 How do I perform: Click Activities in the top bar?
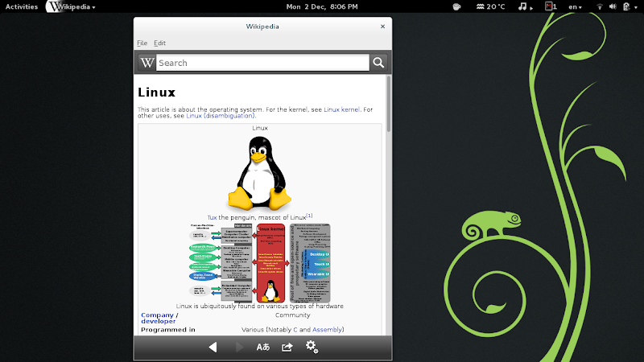pos(22,6)
